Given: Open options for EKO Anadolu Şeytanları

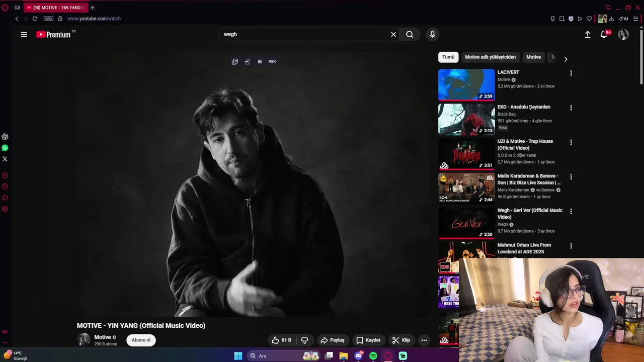Looking at the screenshot, I should pos(571,108).
